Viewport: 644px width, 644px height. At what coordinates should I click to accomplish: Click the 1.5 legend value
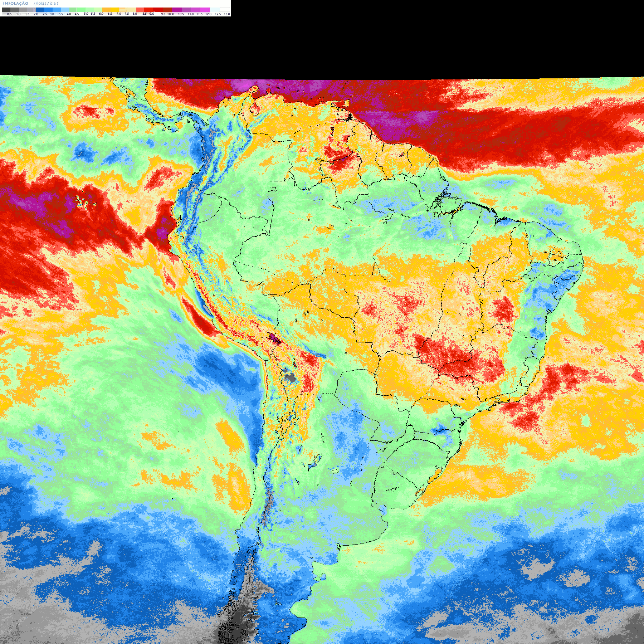[x=27, y=14]
